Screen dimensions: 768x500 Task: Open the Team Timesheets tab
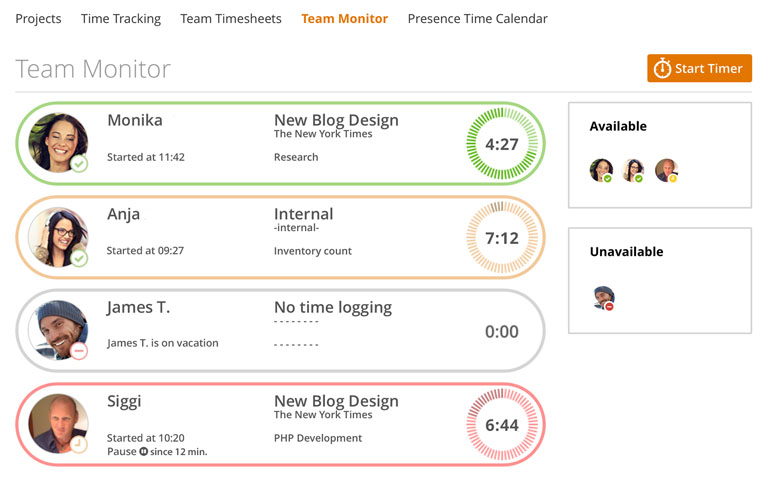click(x=231, y=19)
